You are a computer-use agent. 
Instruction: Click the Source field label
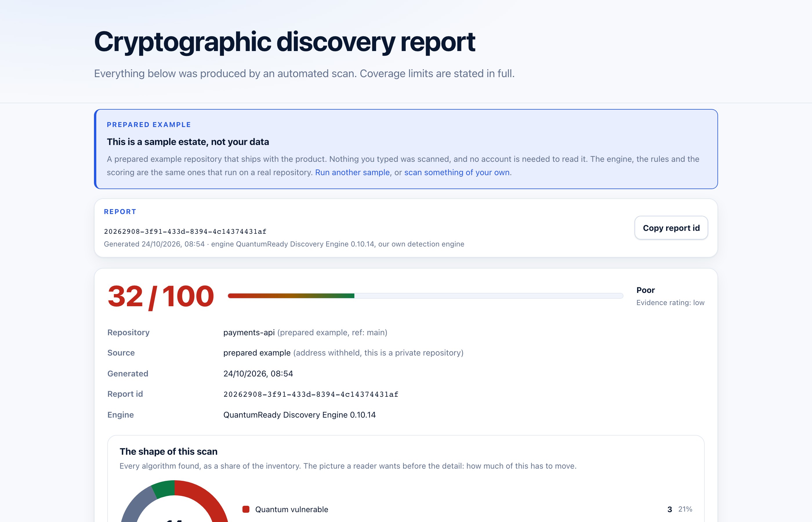[121, 353]
